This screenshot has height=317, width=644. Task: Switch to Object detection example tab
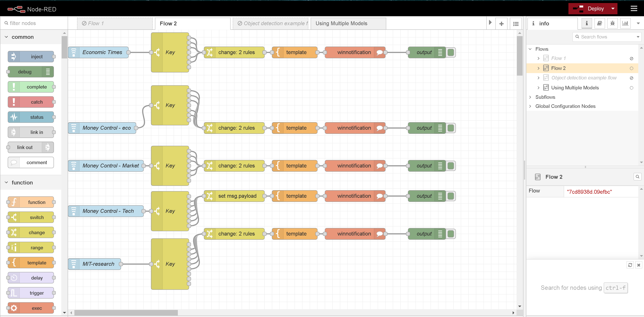pyautogui.click(x=271, y=24)
